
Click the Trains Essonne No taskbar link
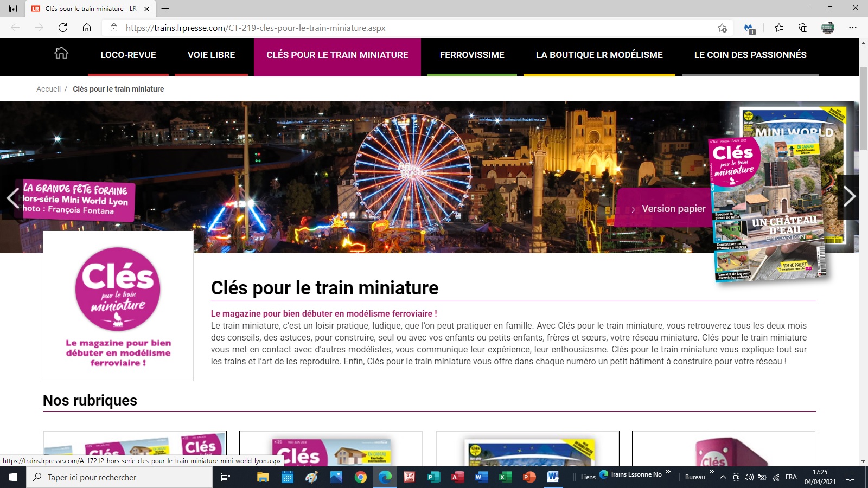coord(631,474)
